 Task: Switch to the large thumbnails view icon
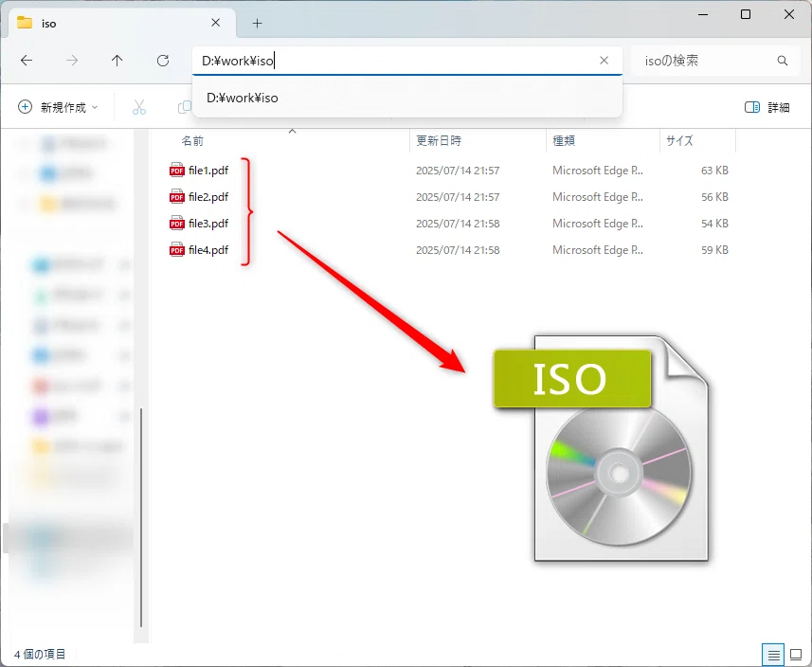(x=796, y=655)
